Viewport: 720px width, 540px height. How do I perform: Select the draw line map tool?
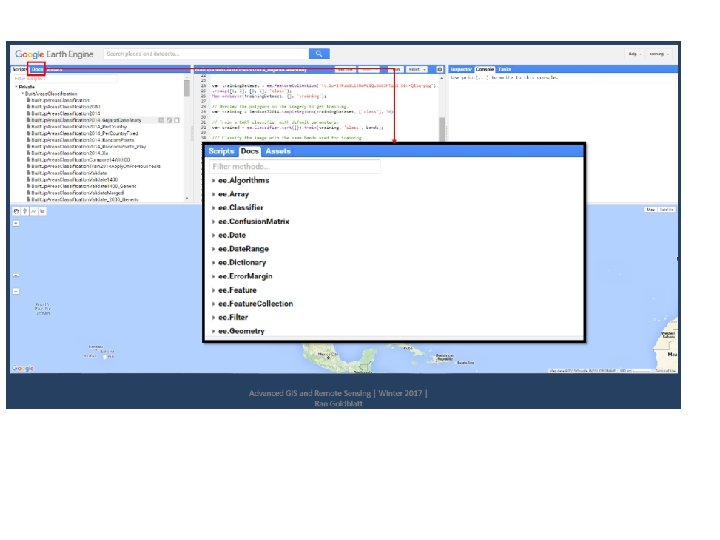34,211
